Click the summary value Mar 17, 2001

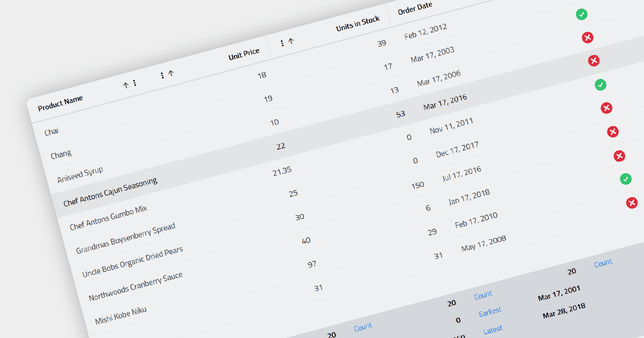click(560, 292)
